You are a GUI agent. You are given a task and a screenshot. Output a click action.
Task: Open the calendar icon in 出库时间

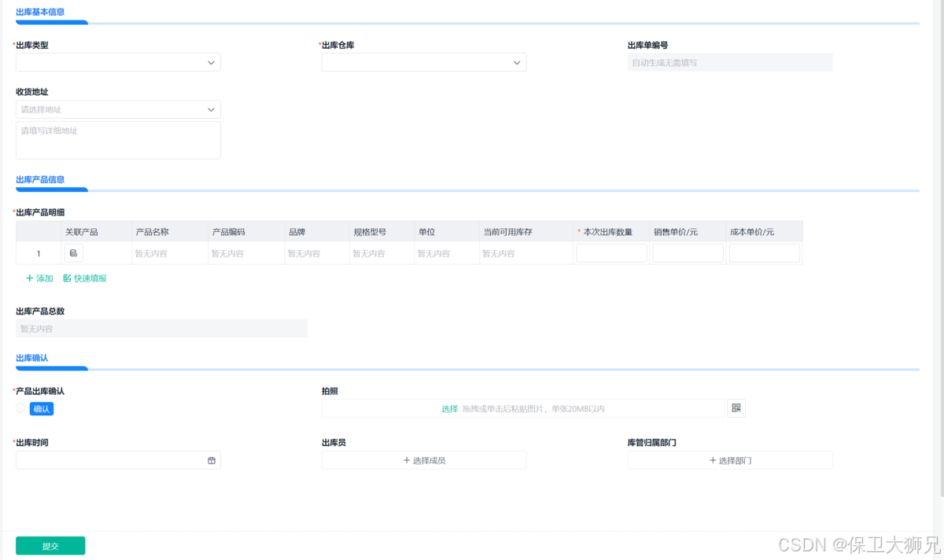212,460
